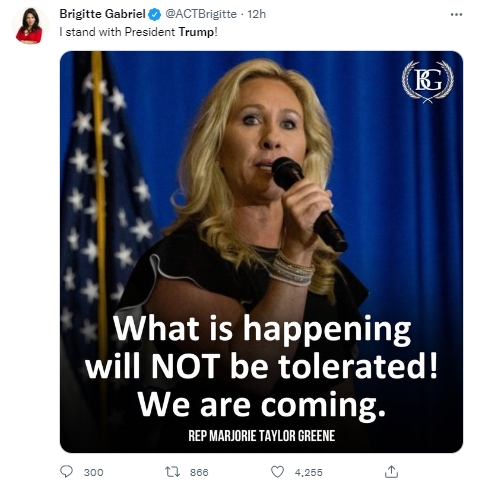477x490 pixels.
Task: Open the three-dot more options menu
Action: pos(456,14)
